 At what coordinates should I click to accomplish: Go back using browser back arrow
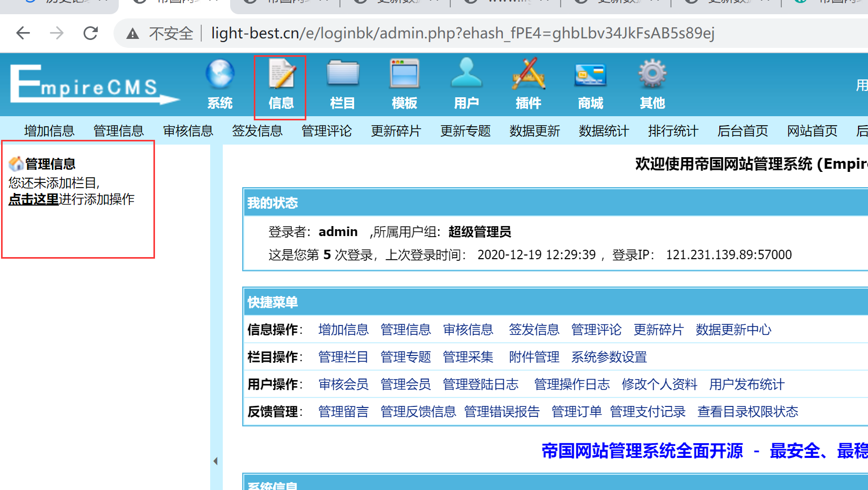coord(23,34)
